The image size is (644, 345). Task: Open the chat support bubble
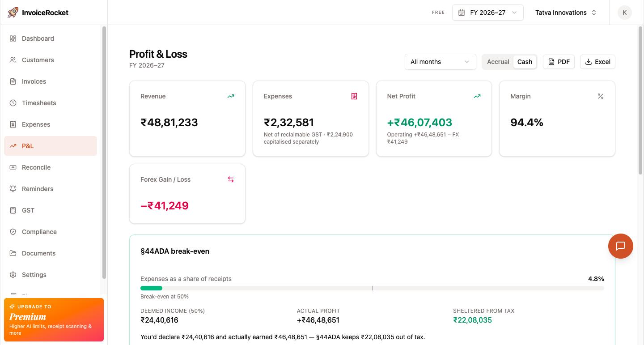(x=621, y=246)
